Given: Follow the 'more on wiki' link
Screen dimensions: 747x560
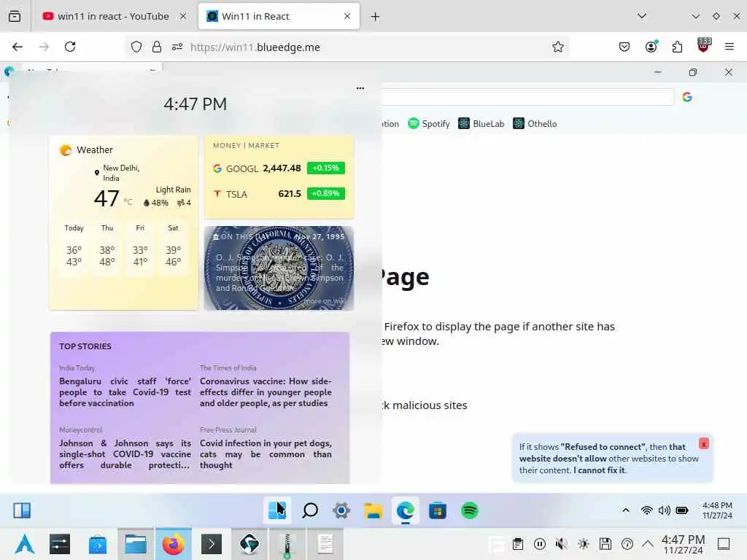Looking at the screenshot, I should 325,301.
